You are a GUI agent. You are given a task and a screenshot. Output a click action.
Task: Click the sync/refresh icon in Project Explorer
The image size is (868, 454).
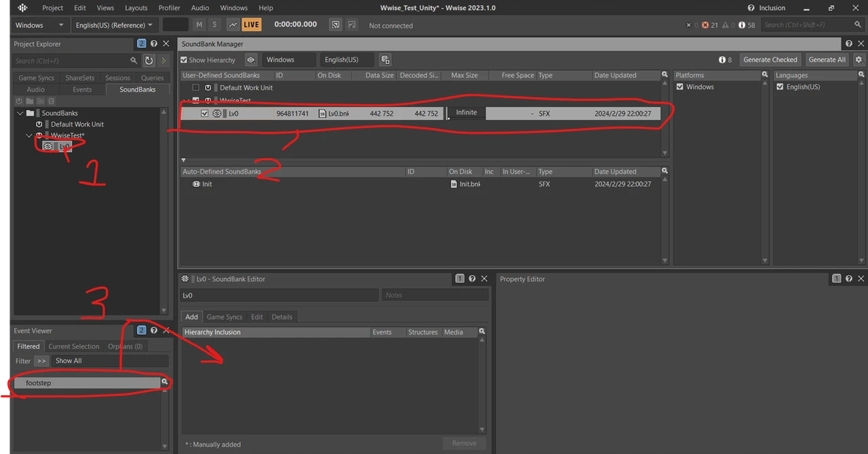pyautogui.click(x=149, y=60)
